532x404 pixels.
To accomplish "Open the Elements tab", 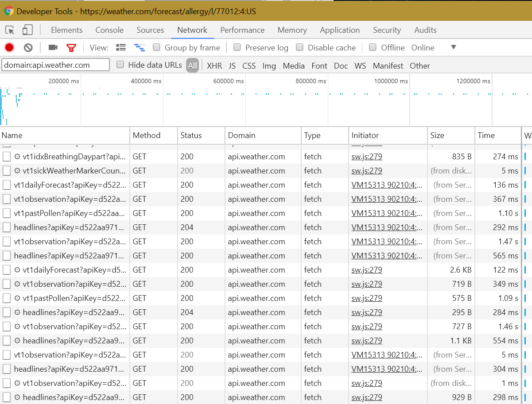I will click(x=67, y=30).
